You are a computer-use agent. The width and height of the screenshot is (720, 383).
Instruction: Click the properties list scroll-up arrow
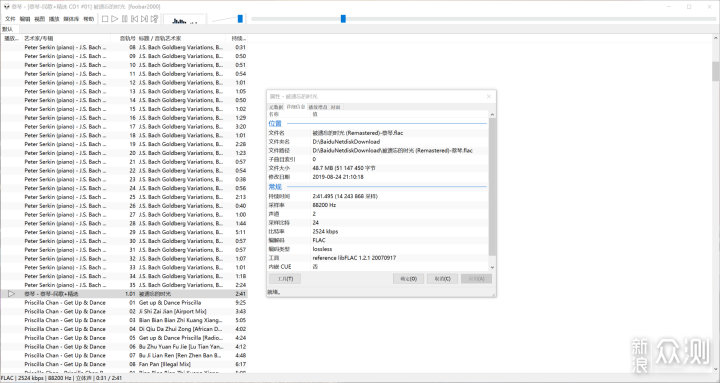pyautogui.click(x=492, y=114)
